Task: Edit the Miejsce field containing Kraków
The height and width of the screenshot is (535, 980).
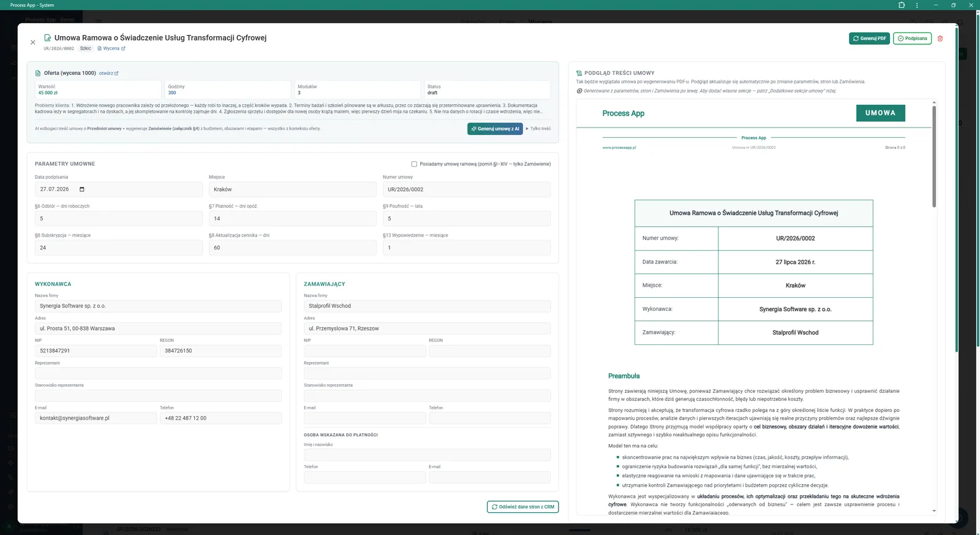Action: click(x=293, y=189)
